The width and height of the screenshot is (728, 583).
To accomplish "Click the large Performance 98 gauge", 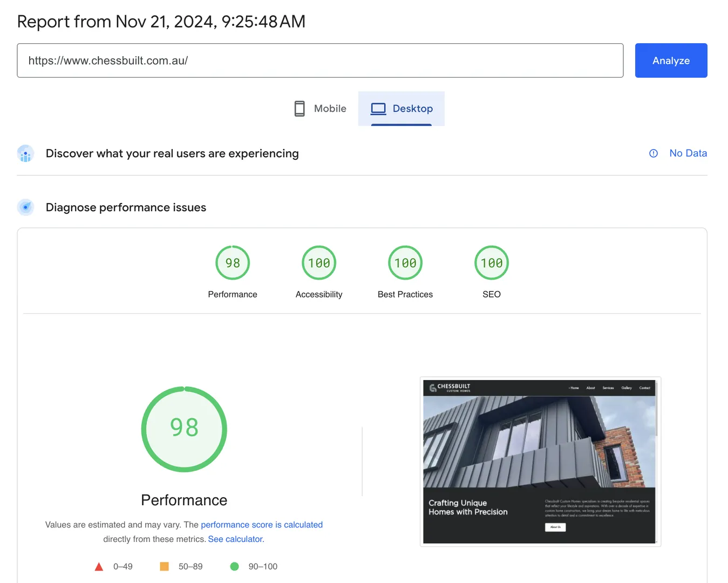I will point(184,429).
